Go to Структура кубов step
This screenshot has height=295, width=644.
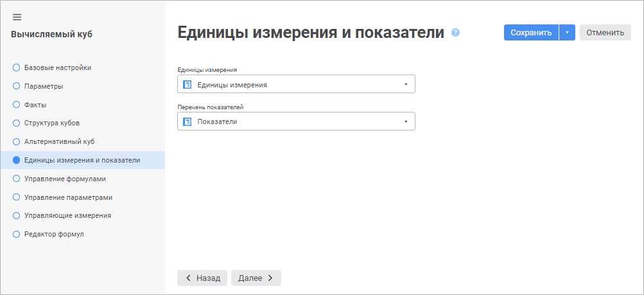[x=51, y=123]
